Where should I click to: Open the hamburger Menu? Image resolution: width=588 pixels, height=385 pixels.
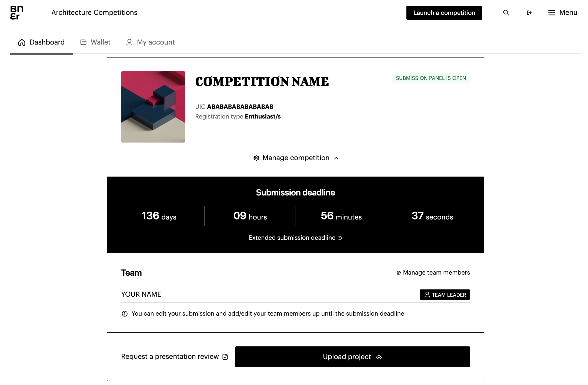coord(563,13)
